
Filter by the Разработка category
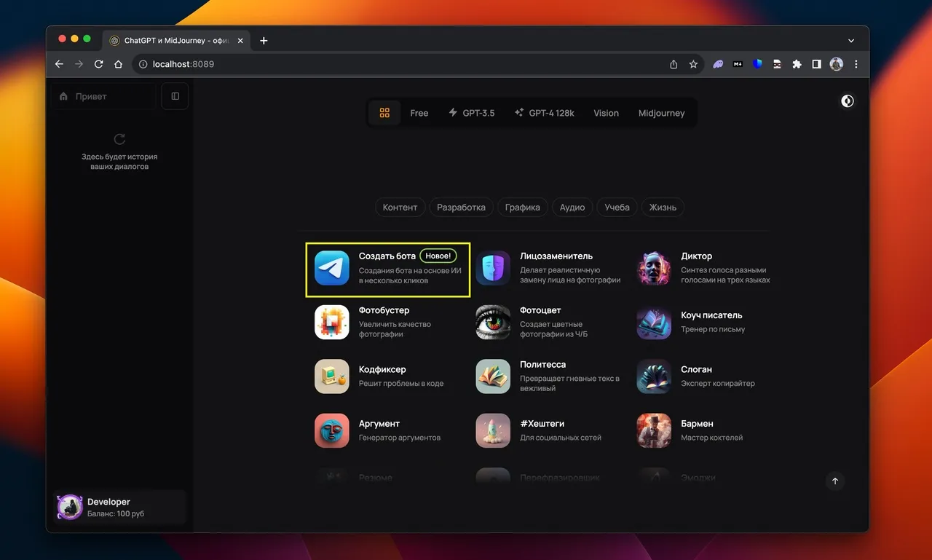(x=461, y=207)
